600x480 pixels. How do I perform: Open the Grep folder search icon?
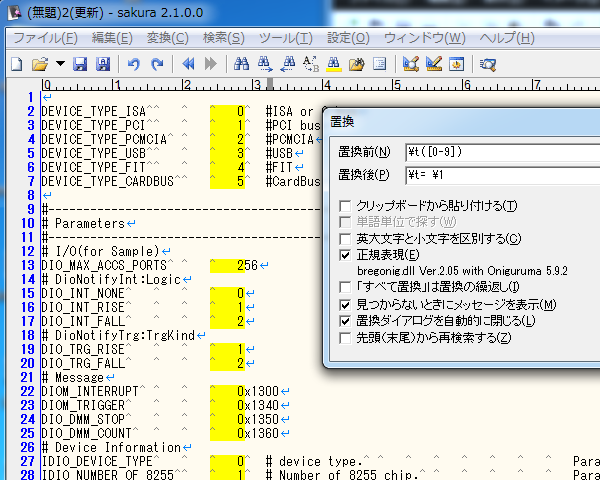point(357,64)
